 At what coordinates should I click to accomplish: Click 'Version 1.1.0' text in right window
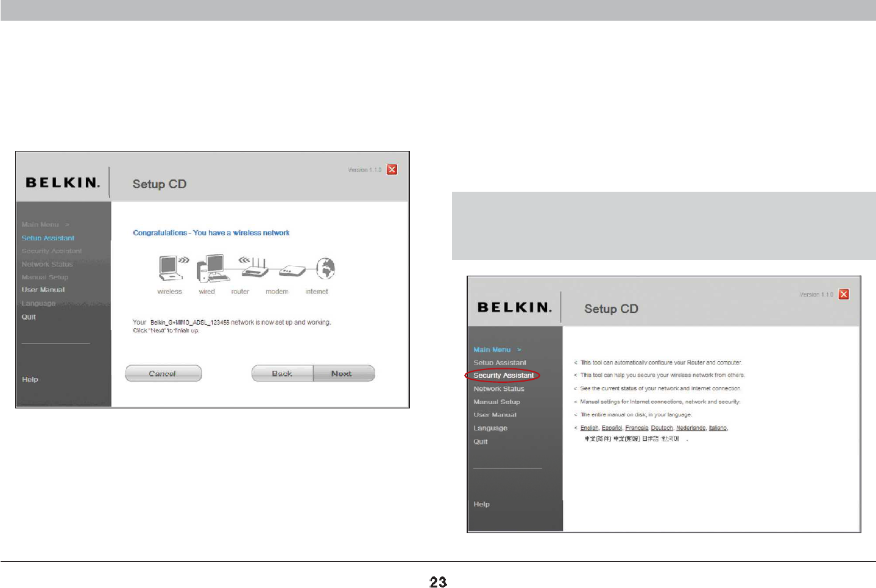coord(816,295)
